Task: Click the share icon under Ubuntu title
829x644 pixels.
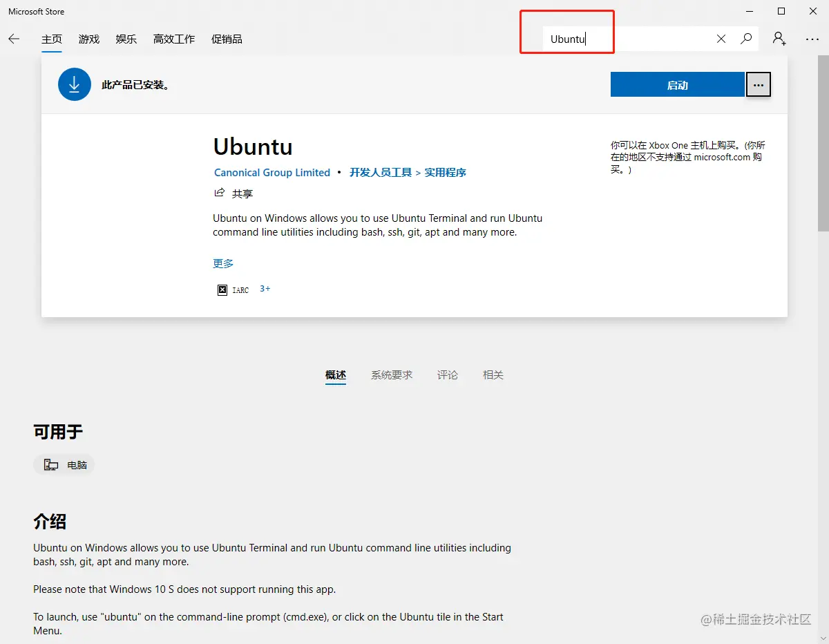Action: point(220,193)
